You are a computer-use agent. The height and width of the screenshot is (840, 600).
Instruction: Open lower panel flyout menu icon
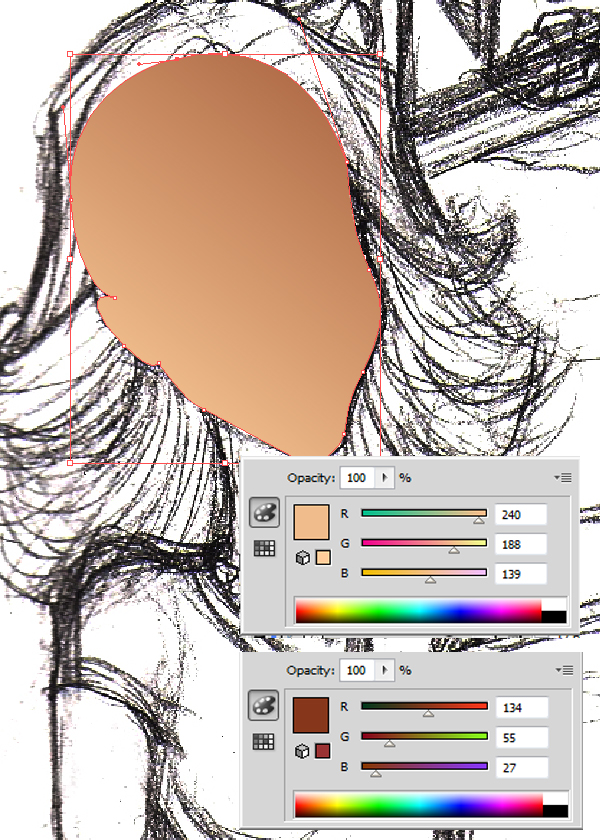[x=564, y=670]
